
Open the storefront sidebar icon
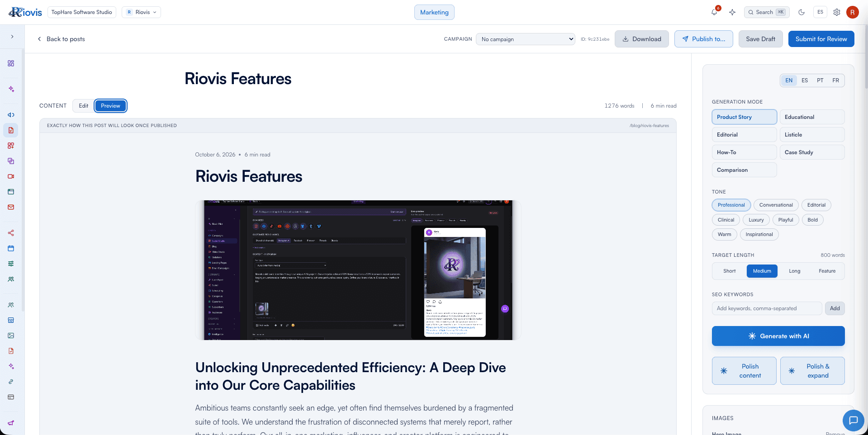(x=11, y=320)
